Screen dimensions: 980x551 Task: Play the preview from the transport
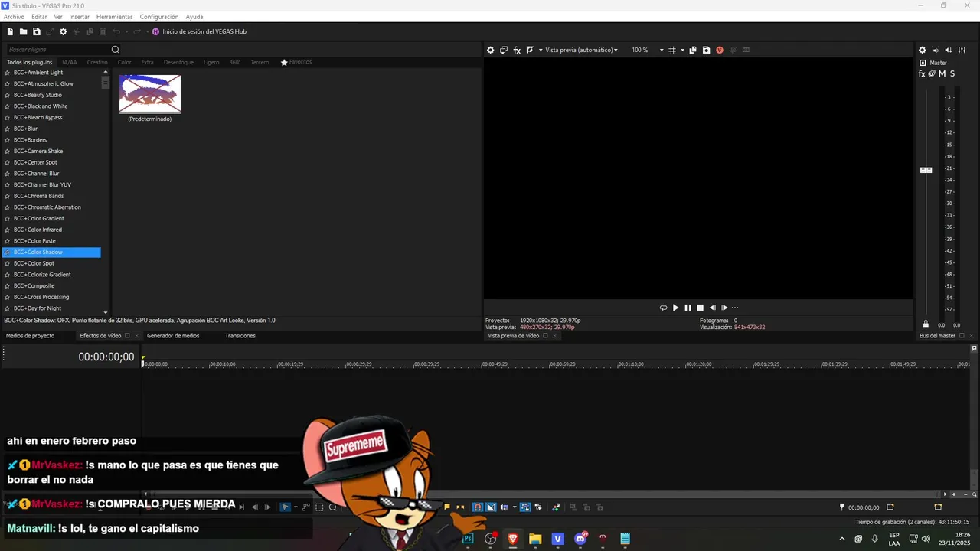coord(675,308)
